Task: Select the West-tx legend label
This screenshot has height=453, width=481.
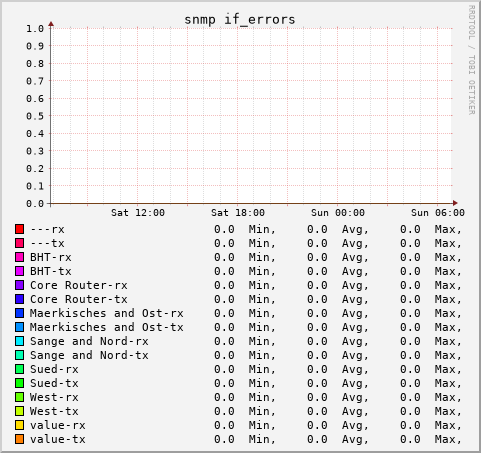Action: [x=54, y=411]
